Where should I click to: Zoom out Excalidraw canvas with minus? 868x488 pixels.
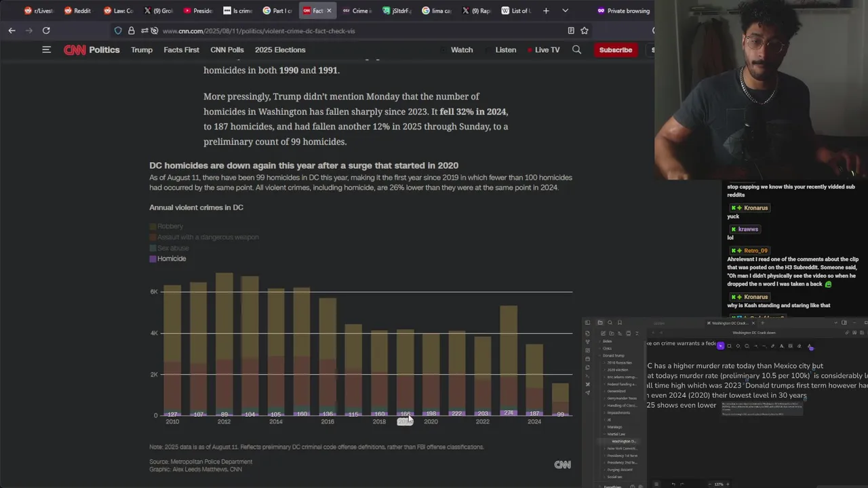[710, 484]
